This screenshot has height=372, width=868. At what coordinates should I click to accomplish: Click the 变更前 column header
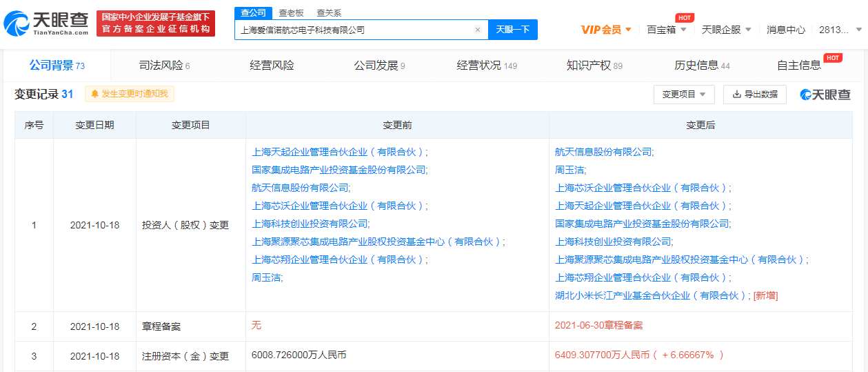click(397, 125)
